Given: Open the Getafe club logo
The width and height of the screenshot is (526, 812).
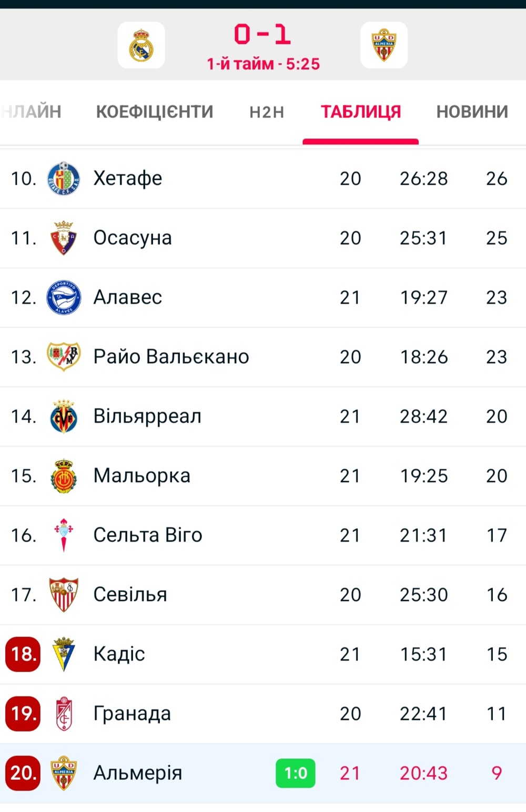Looking at the screenshot, I should pos(64,178).
